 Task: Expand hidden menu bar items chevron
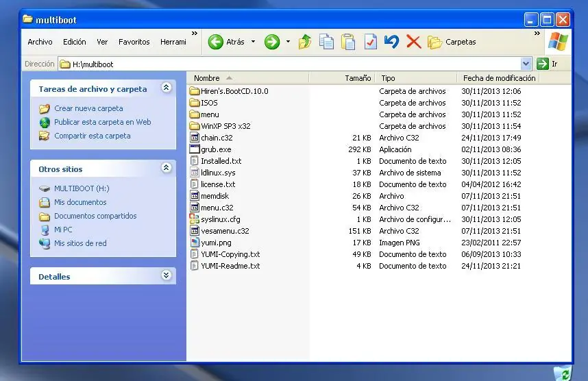click(194, 34)
